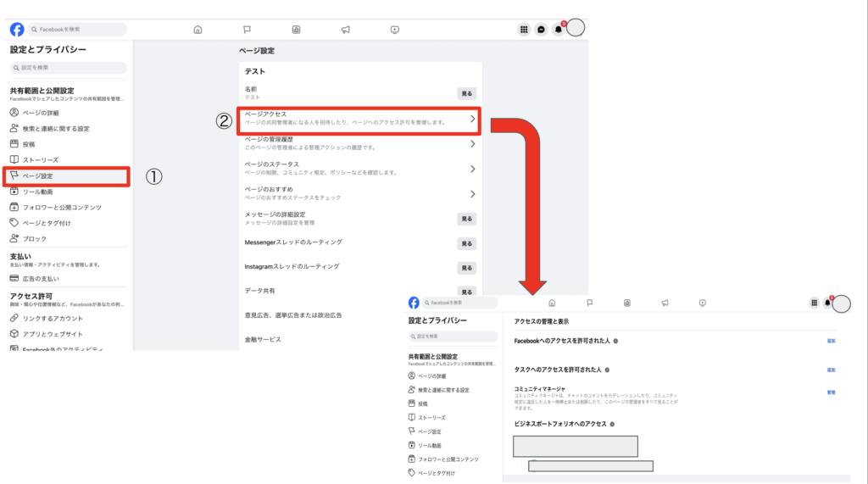This screenshot has width=868, height=484.
Task: Click 管理 link for コミュニティマネージャ
Action: (x=831, y=392)
